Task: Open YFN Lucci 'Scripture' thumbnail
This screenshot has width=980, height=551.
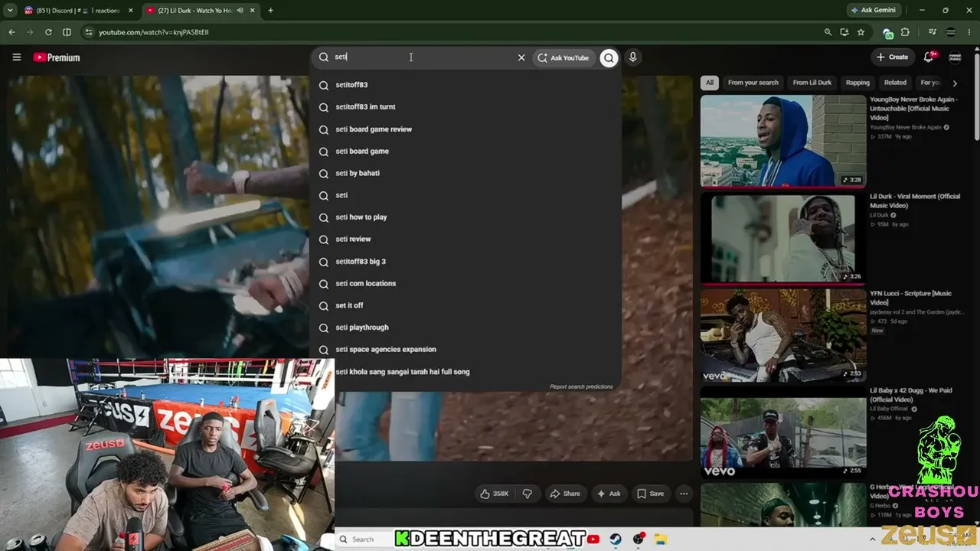Action: point(783,335)
